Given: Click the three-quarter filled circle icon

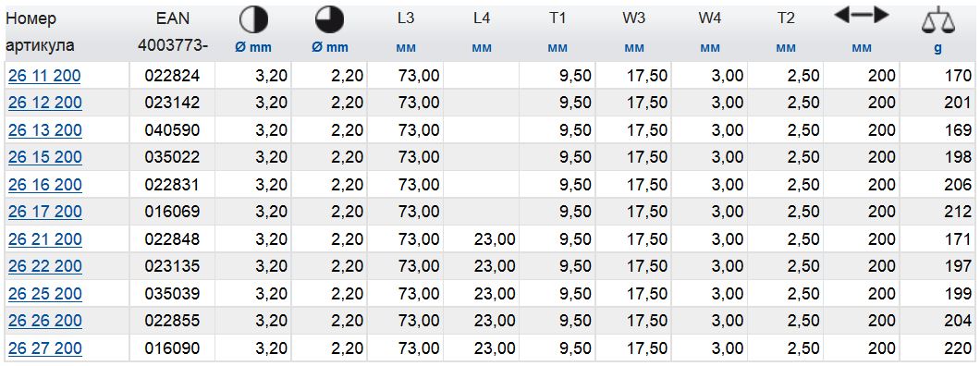Looking at the screenshot, I should [x=329, y=20].
